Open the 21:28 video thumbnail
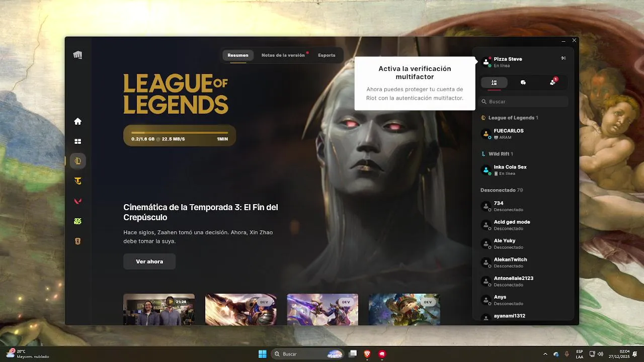The width and height of the screenshot is (644, 362). tap(159, 309)
